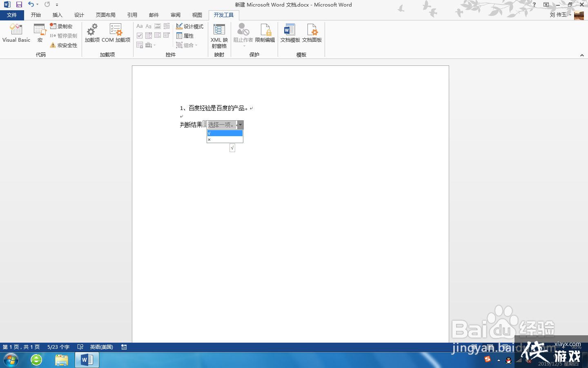
Task: Show hidden system tray icons
Action: 499,360
